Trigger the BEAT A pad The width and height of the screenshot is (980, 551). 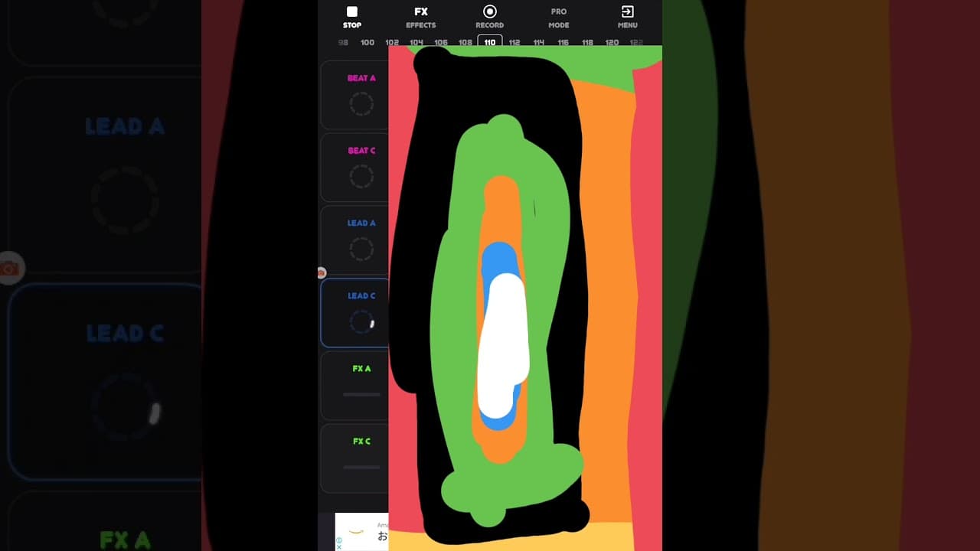coord(355,95)
